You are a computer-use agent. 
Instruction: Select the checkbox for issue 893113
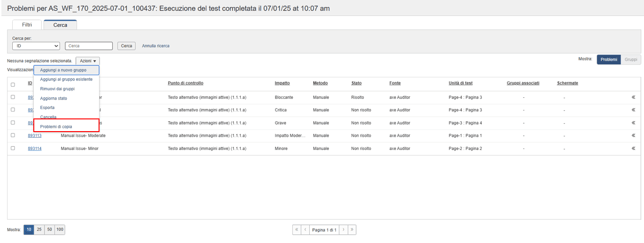13,135
